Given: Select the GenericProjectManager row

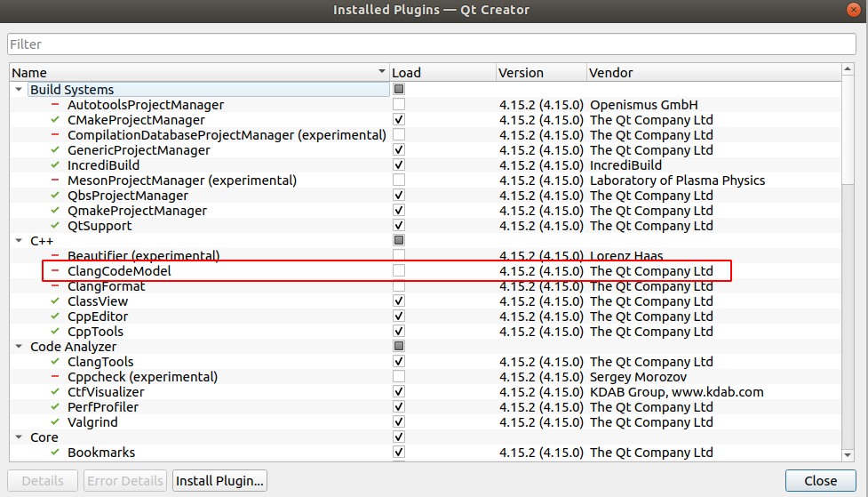Looking at the screenshot, I should [426, 149].
